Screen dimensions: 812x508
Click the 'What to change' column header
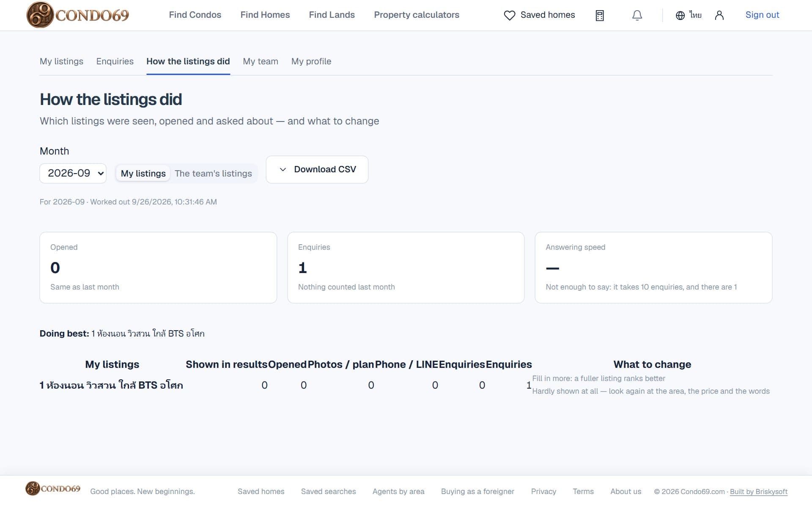coord(652,364)
